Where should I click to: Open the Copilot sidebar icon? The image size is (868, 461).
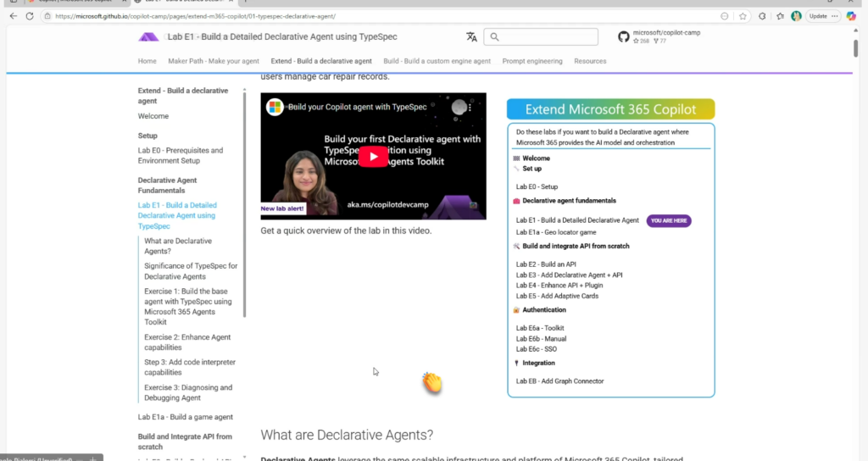tap(851, 16)
